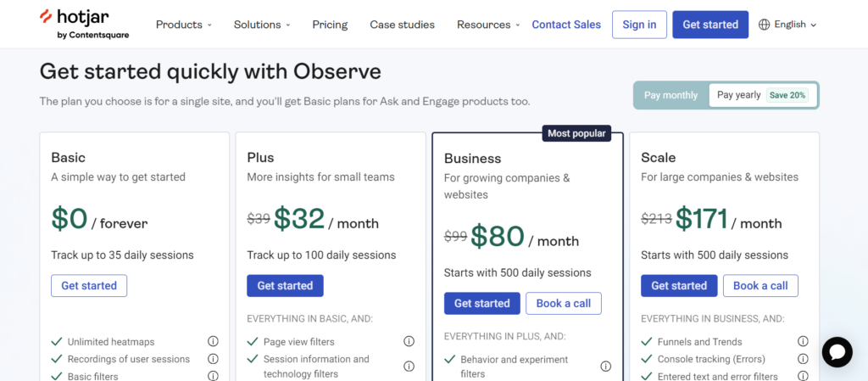868x381 pixels.
Task: Click info icon beside Console tracking (Errors)
Action: coord(802,359)
